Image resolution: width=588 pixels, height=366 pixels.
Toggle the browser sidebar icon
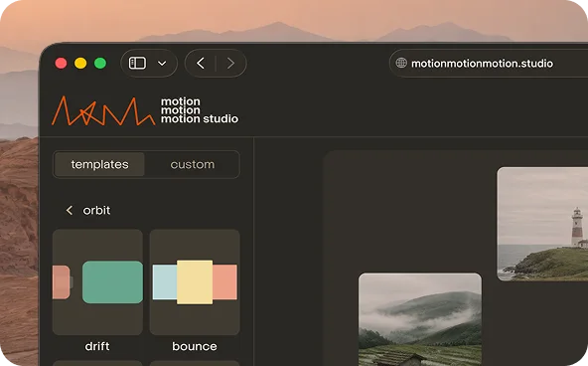(137, 63)
